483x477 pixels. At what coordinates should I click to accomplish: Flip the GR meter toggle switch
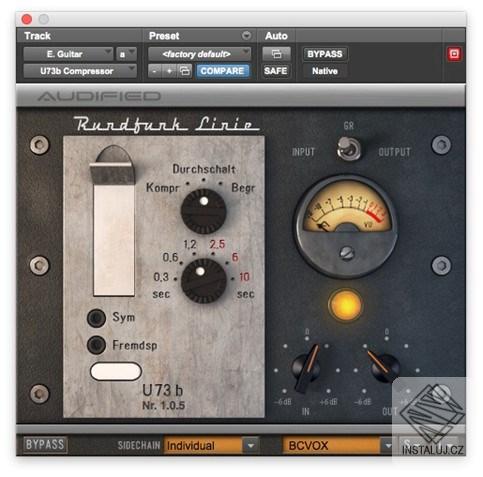click(x=348, y=149)
